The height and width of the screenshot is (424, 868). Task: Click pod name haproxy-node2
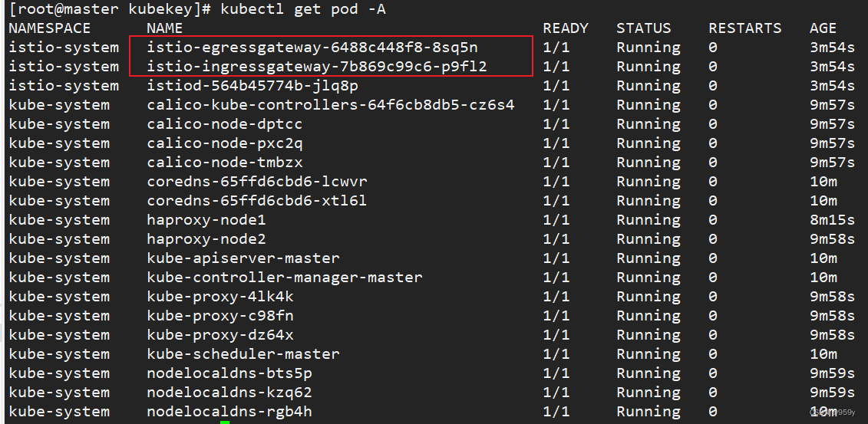pyautogui.click(x=206, y=238)
